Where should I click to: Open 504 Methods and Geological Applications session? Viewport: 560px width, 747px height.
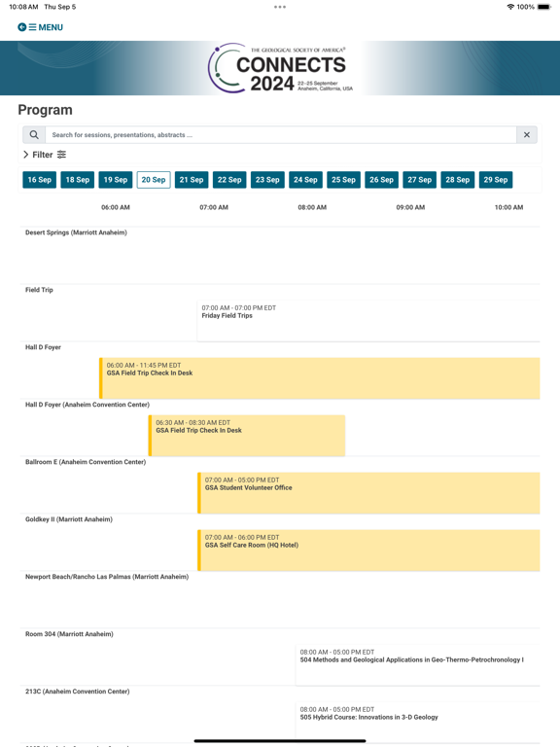pos(418,665)
